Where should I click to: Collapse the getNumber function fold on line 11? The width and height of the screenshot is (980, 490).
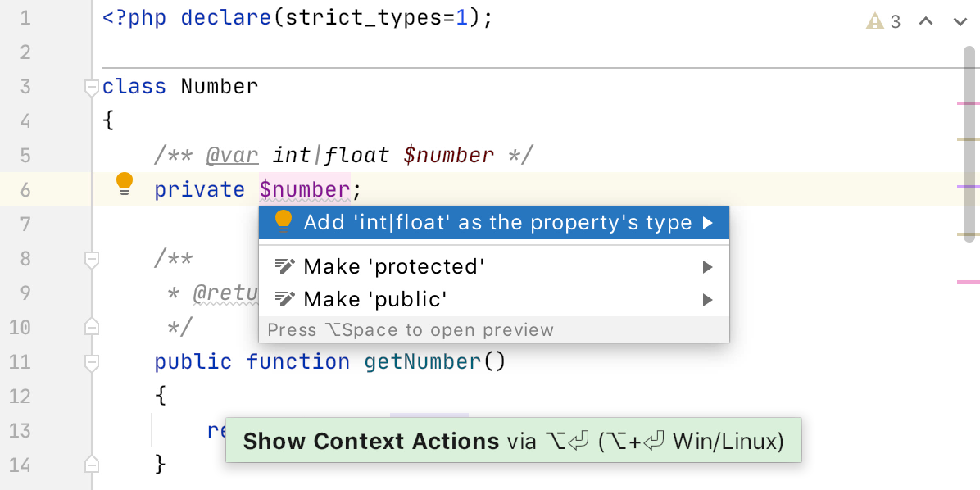pos(91,362)
